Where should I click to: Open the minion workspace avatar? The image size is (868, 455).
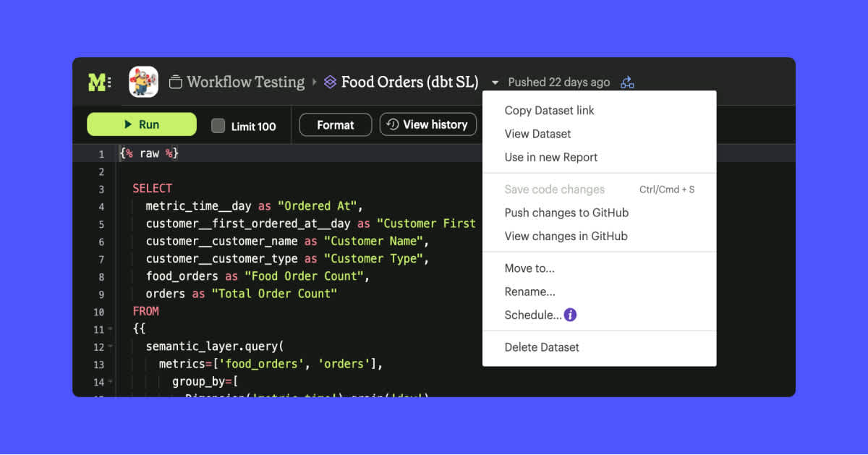pyautogui.click(x=143, y=82)
